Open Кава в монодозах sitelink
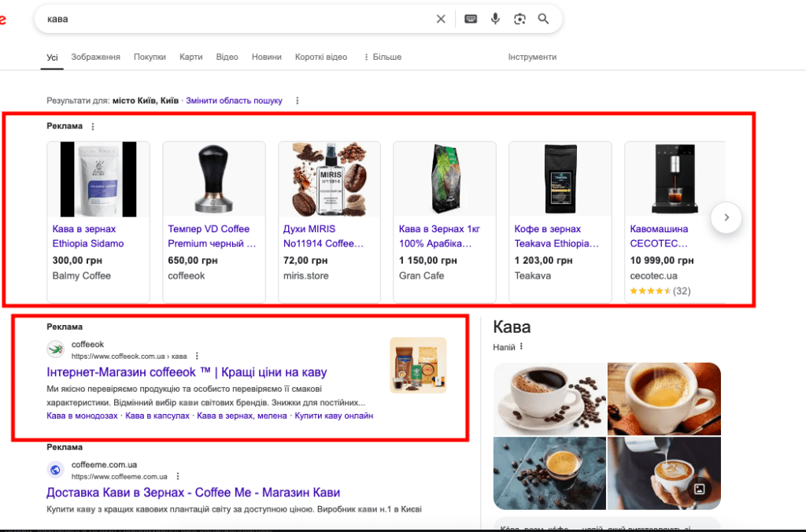 82,416
